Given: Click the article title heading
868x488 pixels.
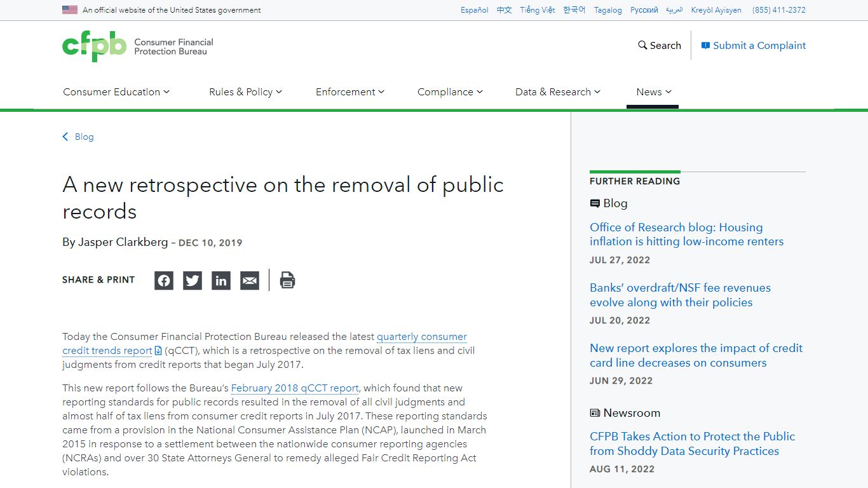Looking at the screenshot, I should [283, 198].
